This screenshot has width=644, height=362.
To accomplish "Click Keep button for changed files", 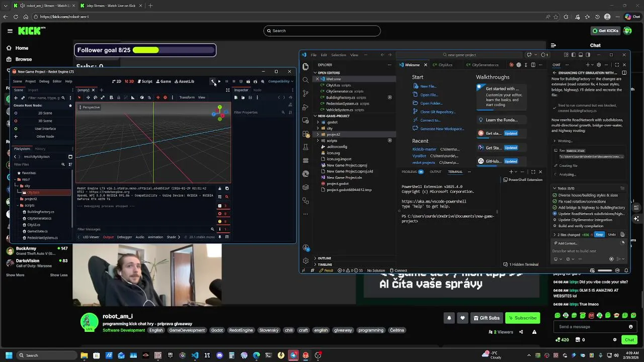I will [x=599, y=235].
